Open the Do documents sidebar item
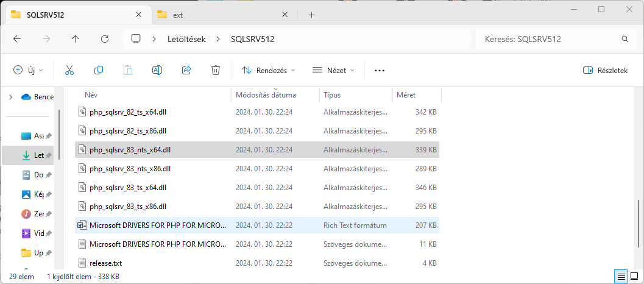Image resolution: width=644 pixels, height=284 pixels. pos(36,175)
